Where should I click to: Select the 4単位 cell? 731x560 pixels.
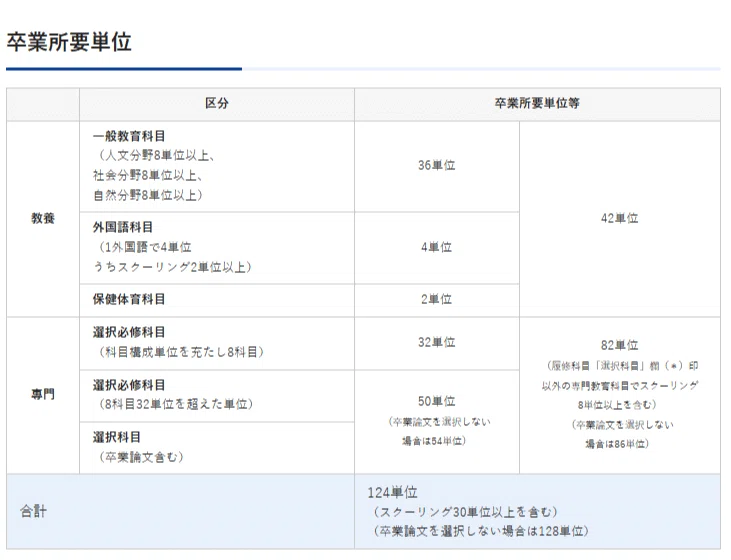click(x=437, y=247)
